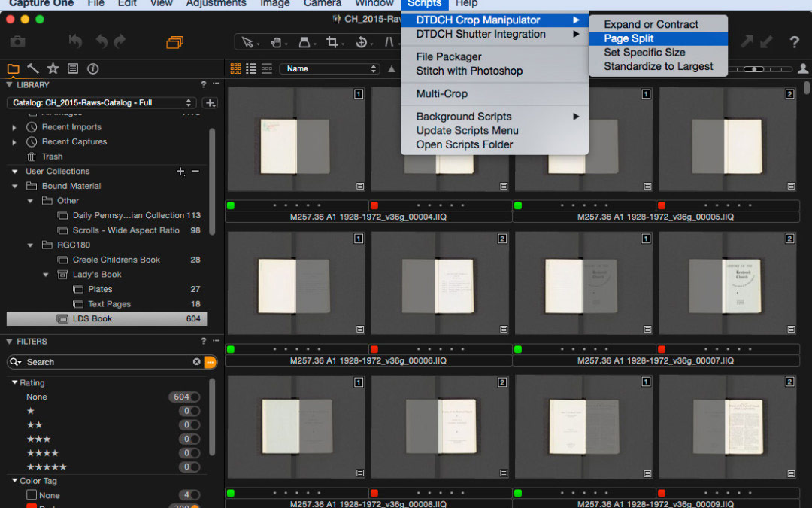Collapse the Lady's Book collection
The image size is (812, 508).
pyautogui.click(x=46, y=275)
